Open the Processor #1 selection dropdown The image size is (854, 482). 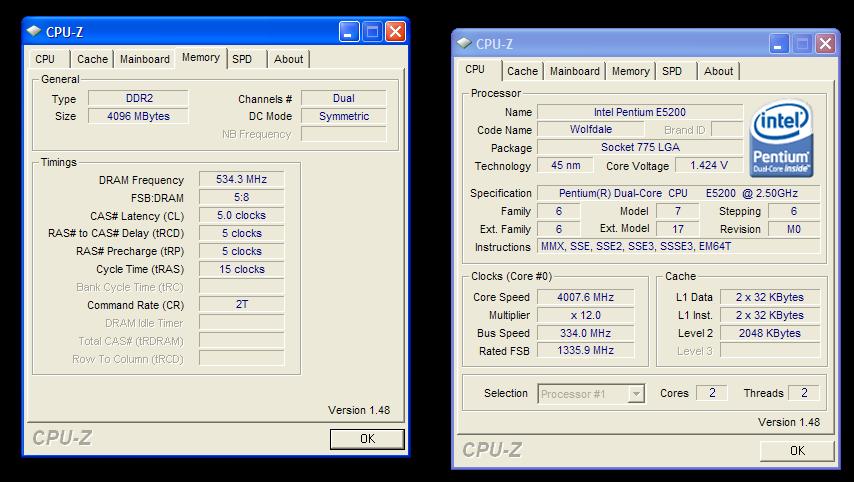[x=636, y=394]
